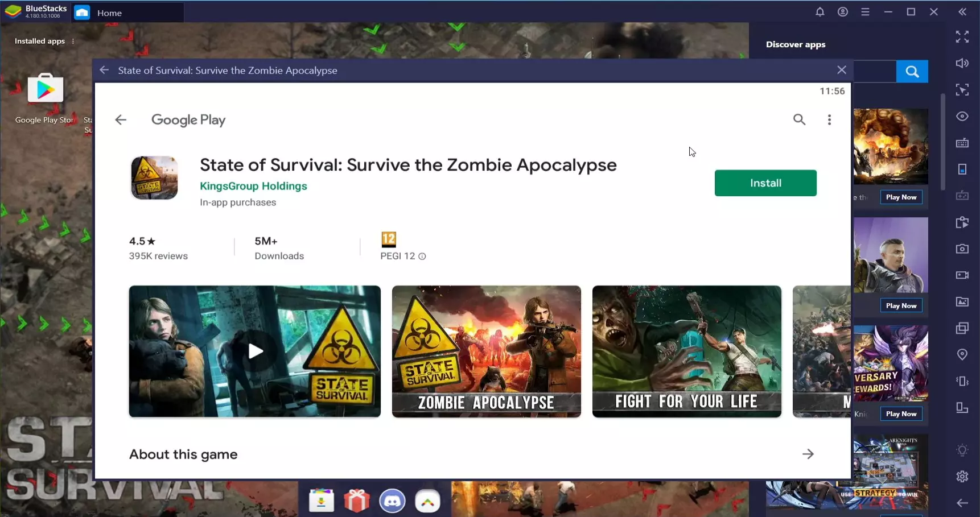
Task: Open the location pin tool
Action: coord(962,354)
